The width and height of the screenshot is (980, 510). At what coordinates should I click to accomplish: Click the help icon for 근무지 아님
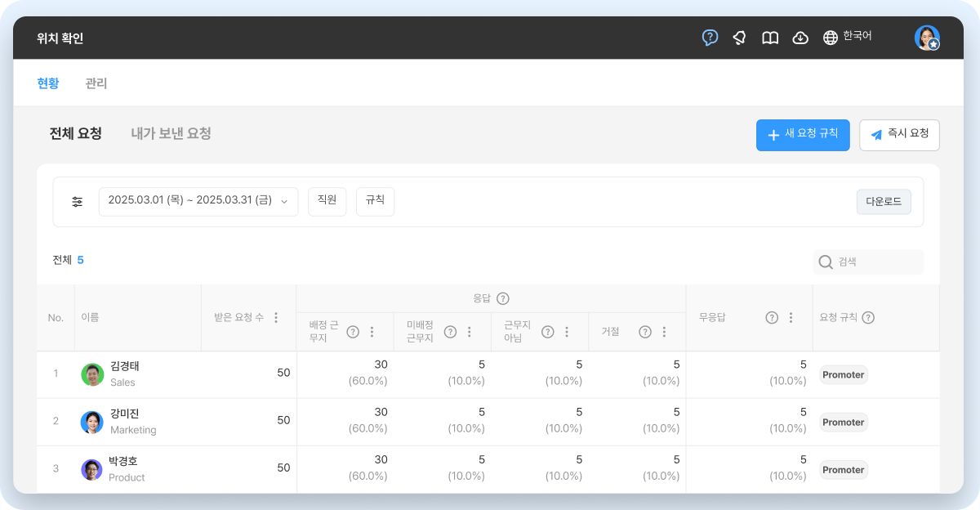click(x=548, y=332)
